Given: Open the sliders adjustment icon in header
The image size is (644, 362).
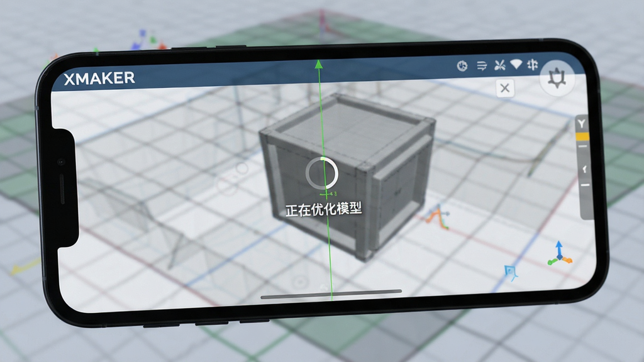Looking at the screenshot, I should 533,65.
